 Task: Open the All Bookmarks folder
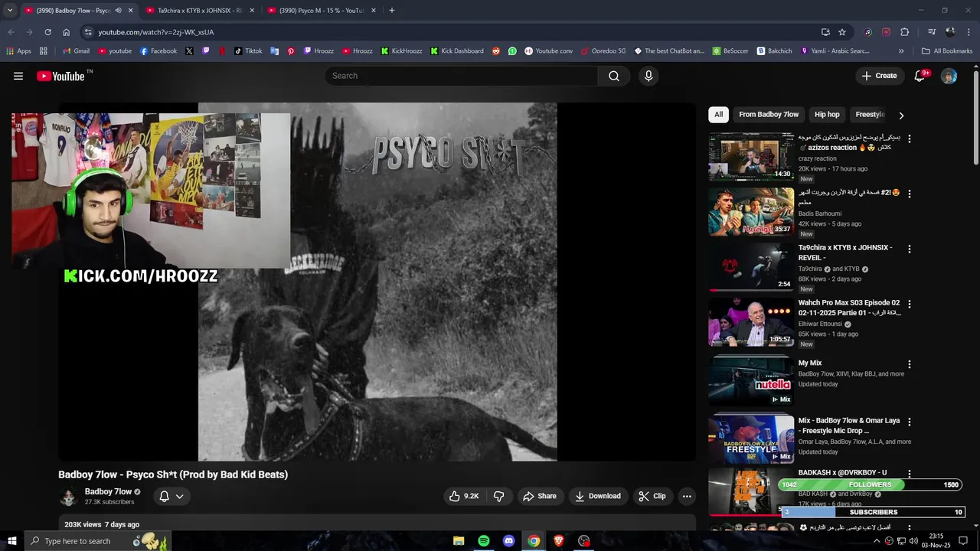947,51
